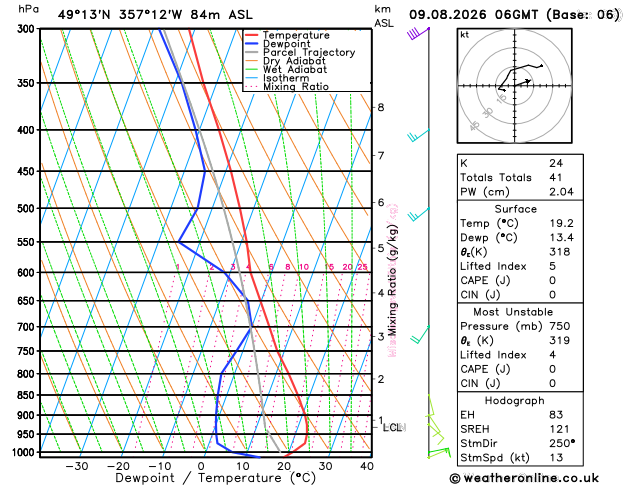Click the 'StmDir' value '250°'
This screenshot has height=486, width=629.
click(x=562, y=443)
